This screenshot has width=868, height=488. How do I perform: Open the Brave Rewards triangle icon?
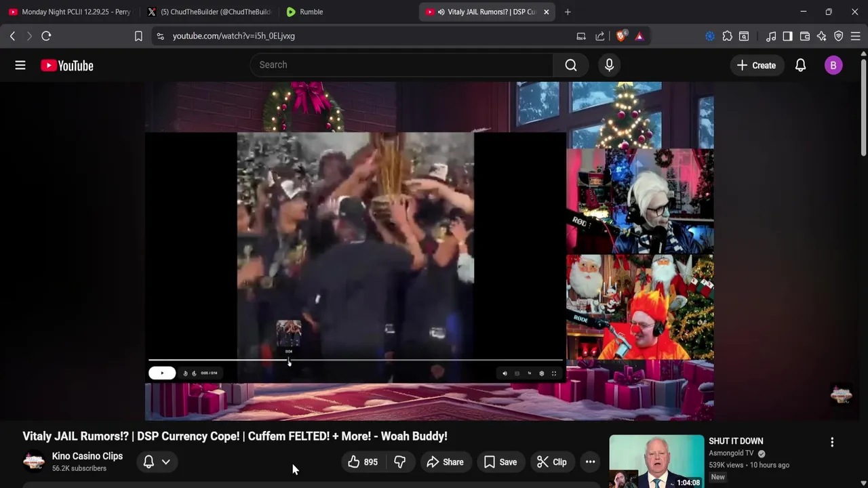point(639,36)
